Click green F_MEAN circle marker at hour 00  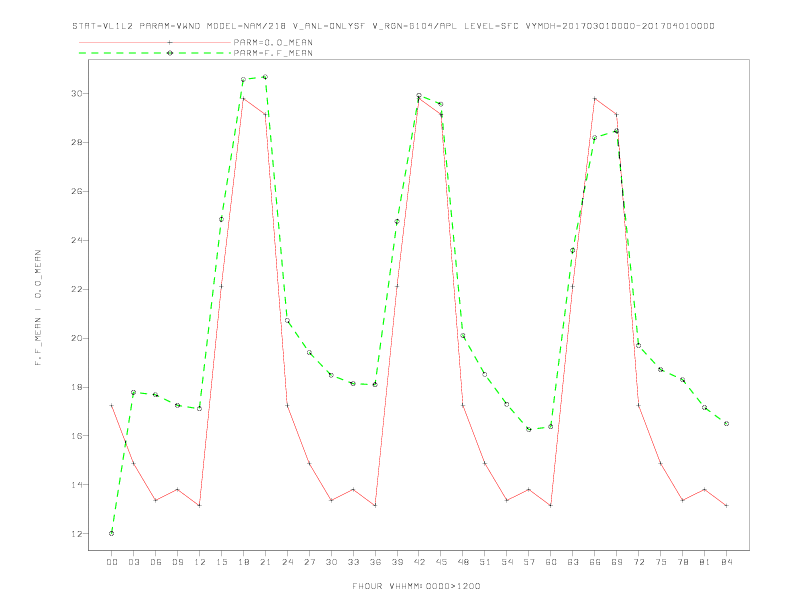[x=112, y=533]
